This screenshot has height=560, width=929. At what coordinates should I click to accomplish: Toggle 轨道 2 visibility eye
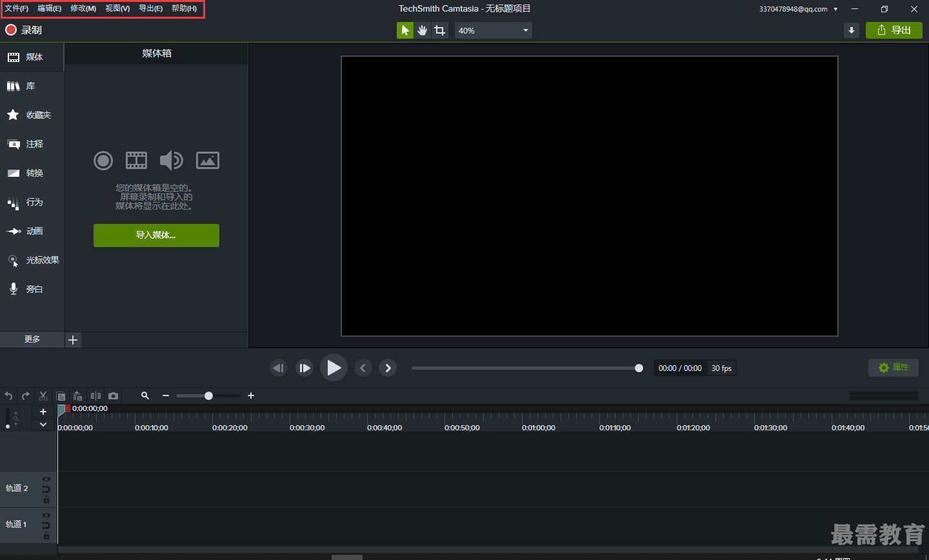[x=46, y=479]
